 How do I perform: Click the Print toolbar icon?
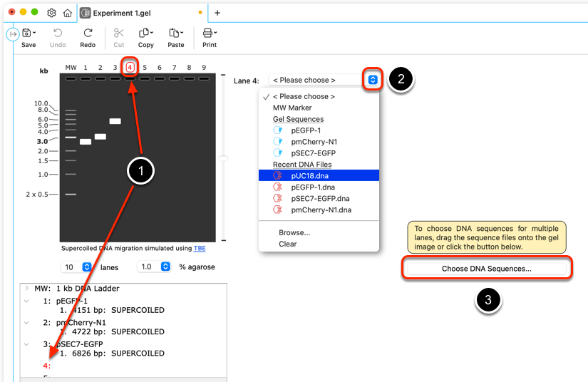click(x=207, y=33)
